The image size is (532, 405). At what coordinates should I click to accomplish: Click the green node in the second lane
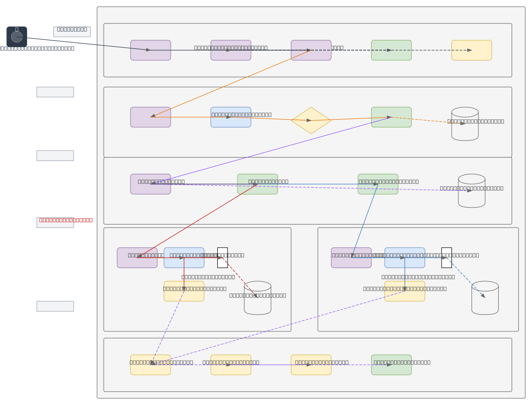(391, 117)
